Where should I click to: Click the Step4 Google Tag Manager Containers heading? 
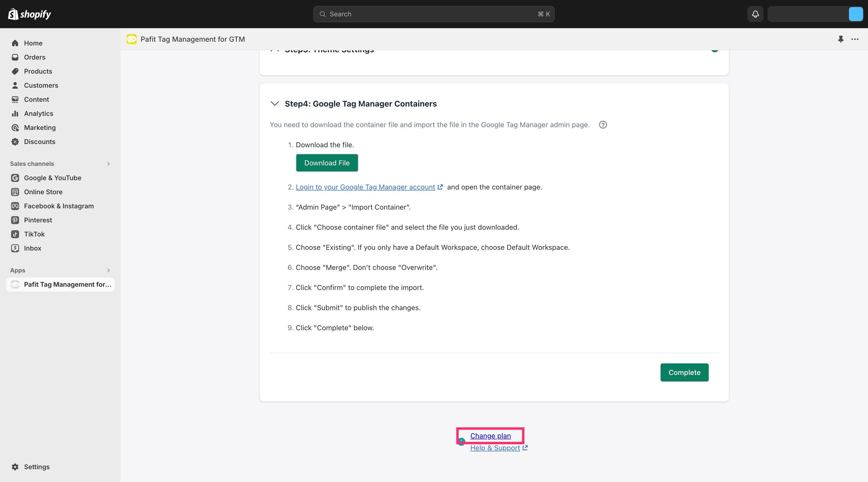[361, 104]
